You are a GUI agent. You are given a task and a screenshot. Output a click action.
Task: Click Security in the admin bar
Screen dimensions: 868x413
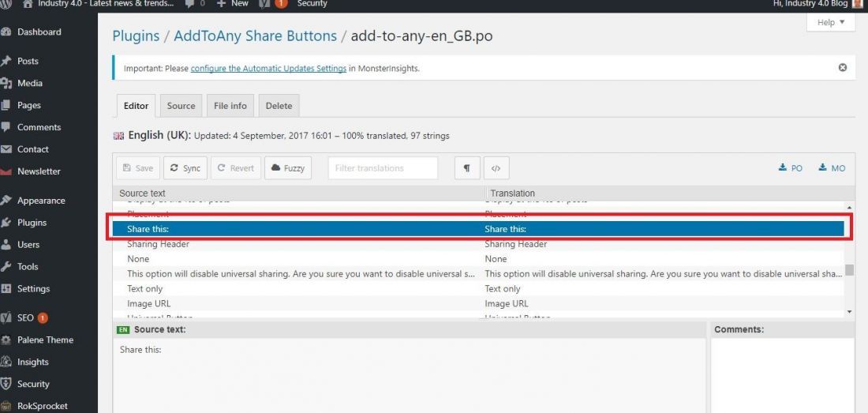[x=312, y=3]
